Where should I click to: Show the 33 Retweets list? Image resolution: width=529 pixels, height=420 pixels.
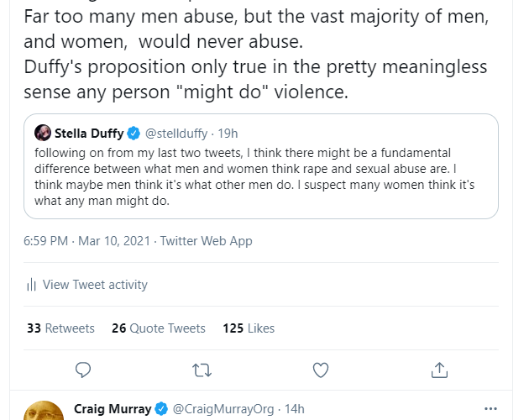coord(60,328)
